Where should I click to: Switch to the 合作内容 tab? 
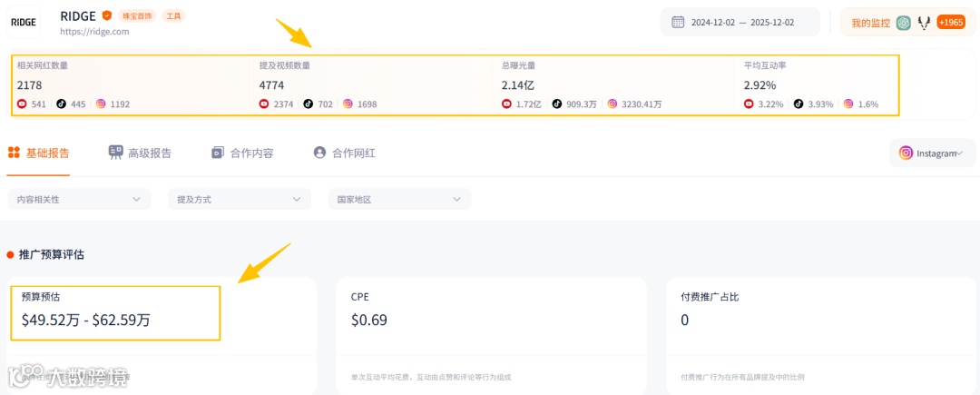242,153
